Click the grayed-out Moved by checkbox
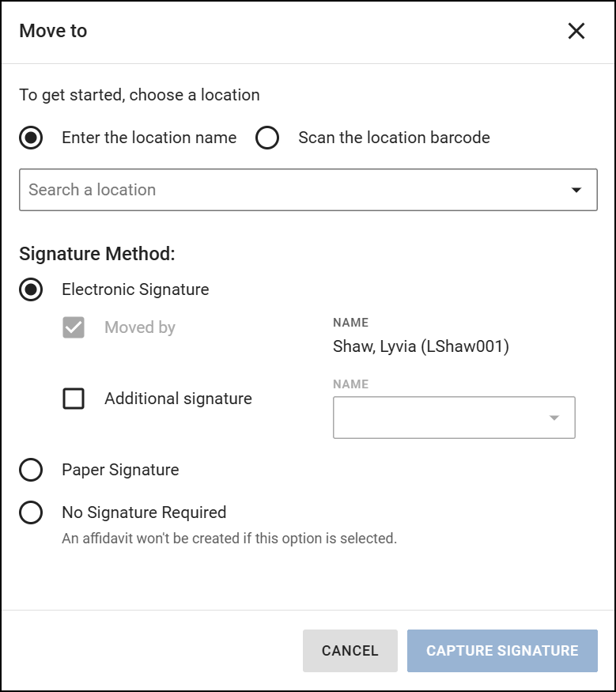Viewport: 616px width, 692px height. [74, 327]
